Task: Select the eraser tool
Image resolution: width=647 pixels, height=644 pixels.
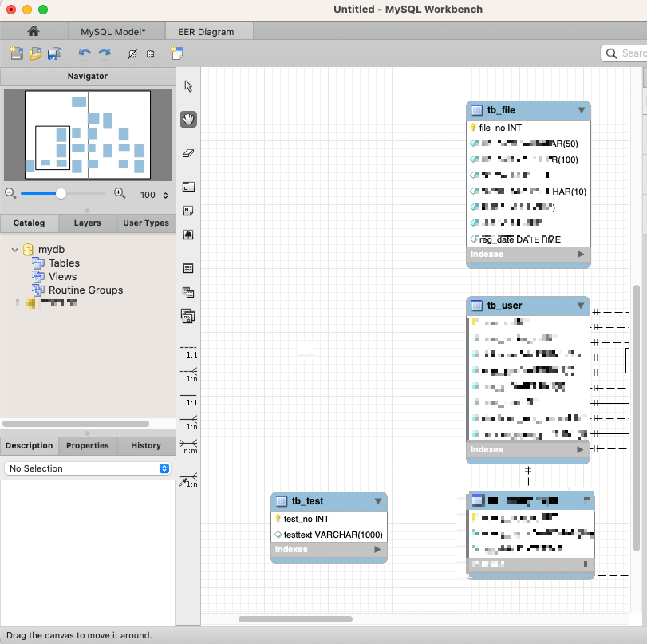Action: pos(188,153)
